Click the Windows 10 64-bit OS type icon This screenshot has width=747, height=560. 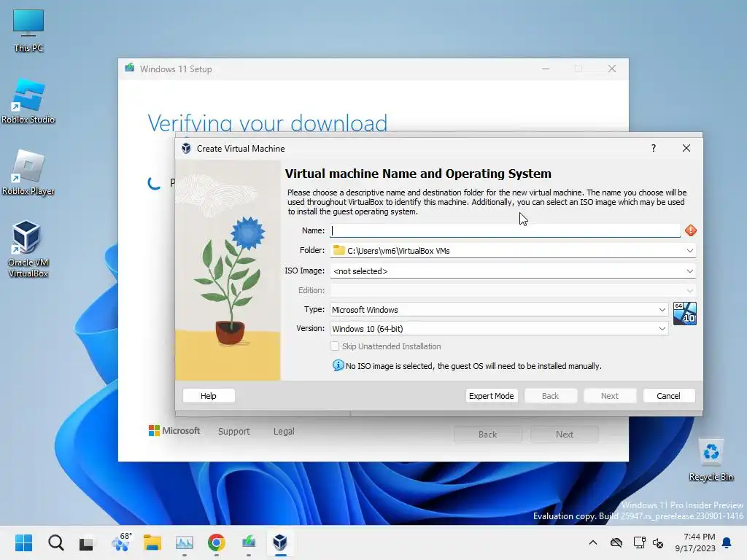pos(684,314)
